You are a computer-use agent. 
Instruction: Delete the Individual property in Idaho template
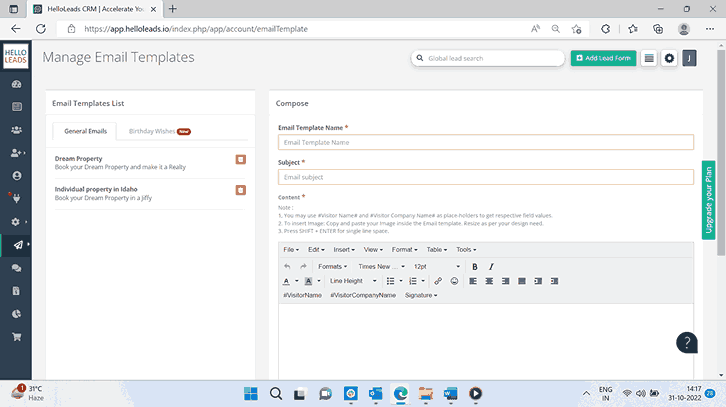[x=241, y=190]
